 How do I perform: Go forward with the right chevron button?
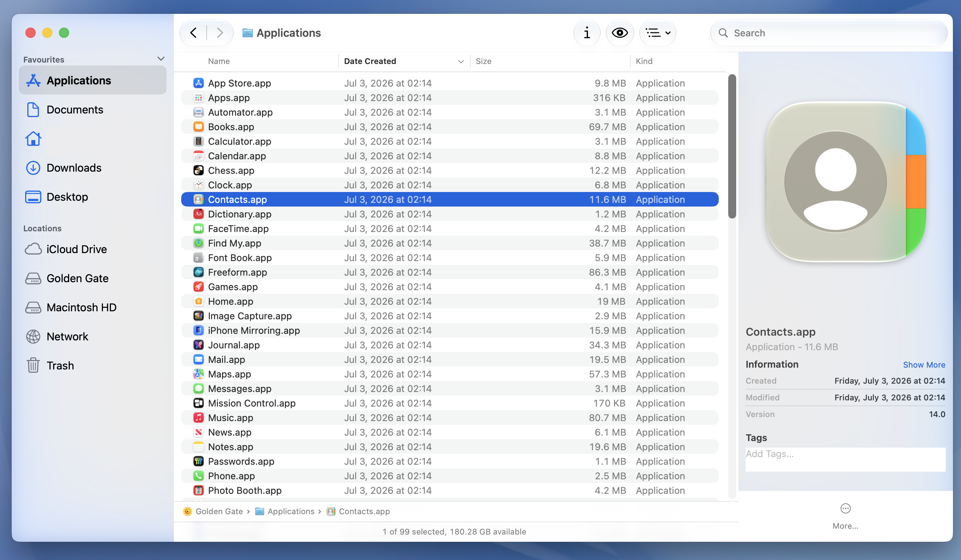[219, 33]
